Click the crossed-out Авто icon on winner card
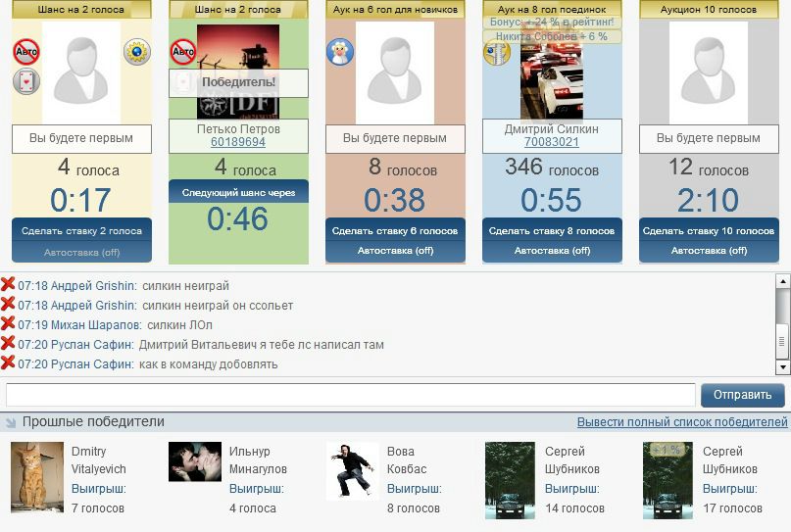This screenshot has width=791, height=532. coord(182,51)
